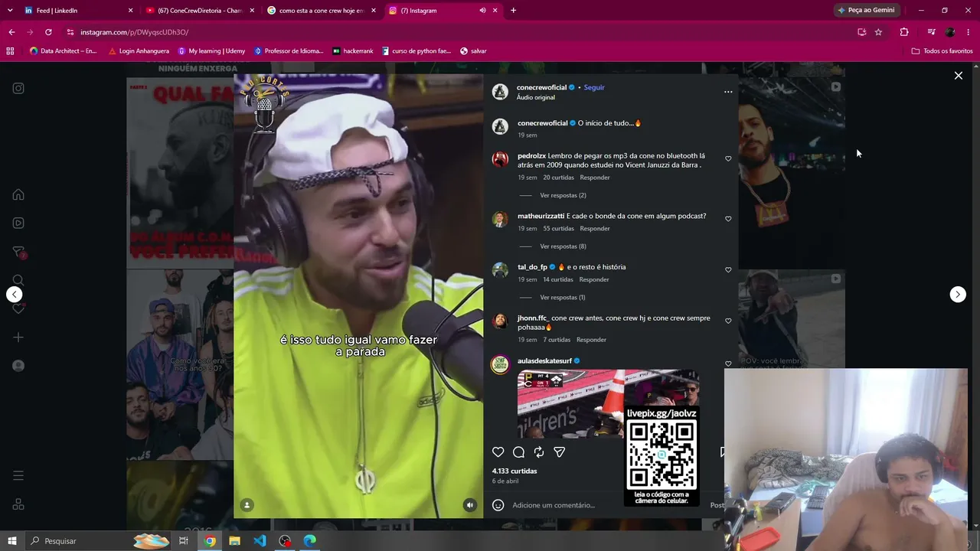The width and height of the screenshot is (980, 551).
Task: Open the three-dot post options menu
Action: click(x=728, y=92)
